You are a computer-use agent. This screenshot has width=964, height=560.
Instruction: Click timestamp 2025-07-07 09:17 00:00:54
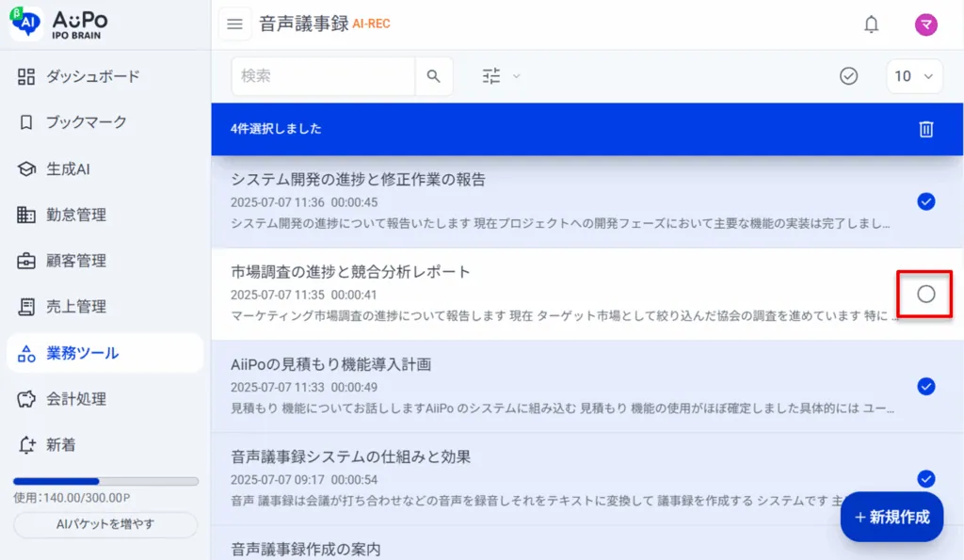[304, 479]
